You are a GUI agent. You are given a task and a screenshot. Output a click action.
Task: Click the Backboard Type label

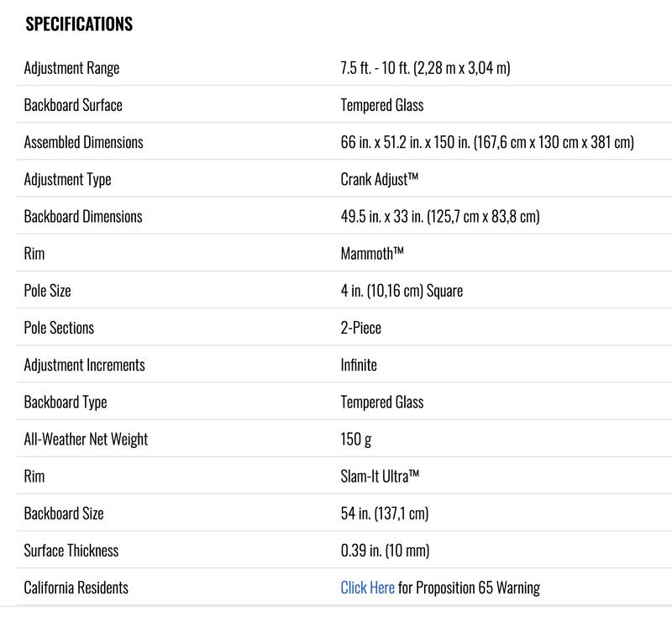click(66, 402)
